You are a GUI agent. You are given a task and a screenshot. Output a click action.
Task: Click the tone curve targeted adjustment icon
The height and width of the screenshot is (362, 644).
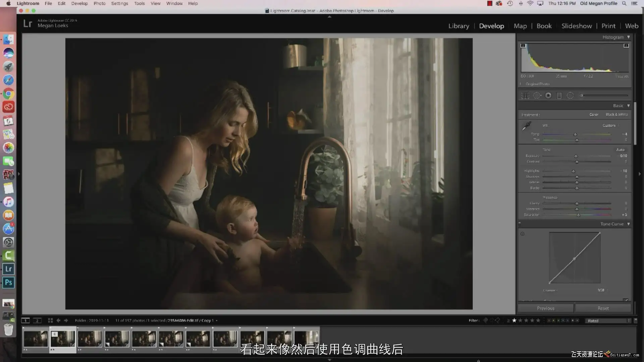522,234
